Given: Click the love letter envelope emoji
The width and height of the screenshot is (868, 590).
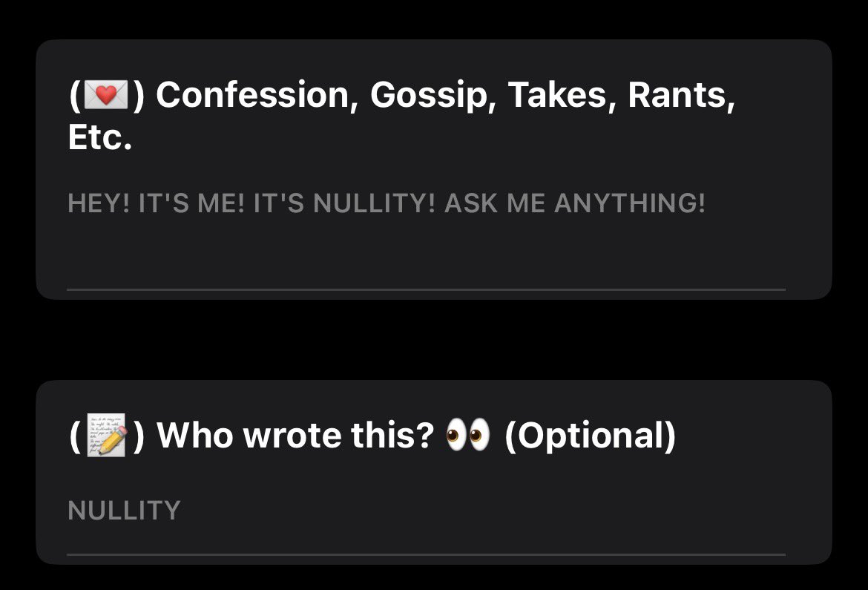Looking at the screenshot, I should (106, 95).
